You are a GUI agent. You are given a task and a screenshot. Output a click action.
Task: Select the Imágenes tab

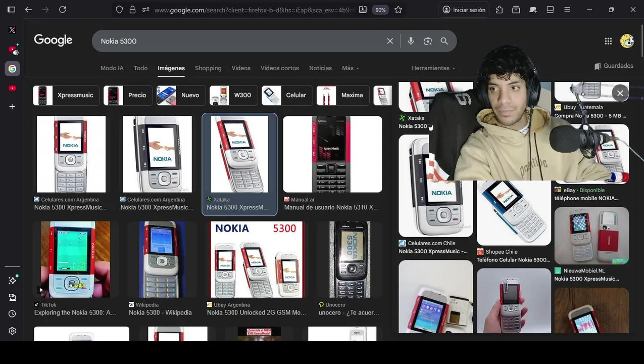pyautogui.click(x=171, y=68)
